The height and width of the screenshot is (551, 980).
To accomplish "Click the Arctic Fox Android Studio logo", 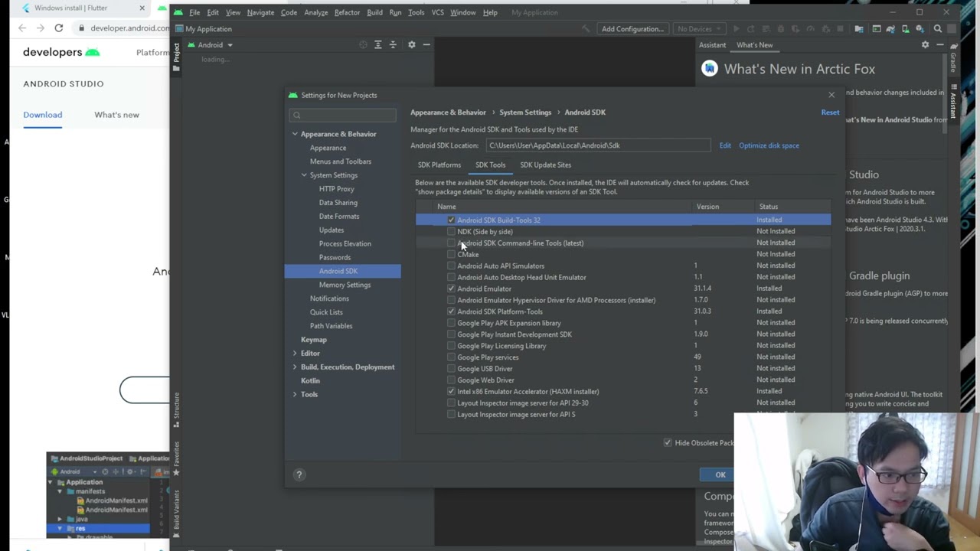I will point(710,69).
